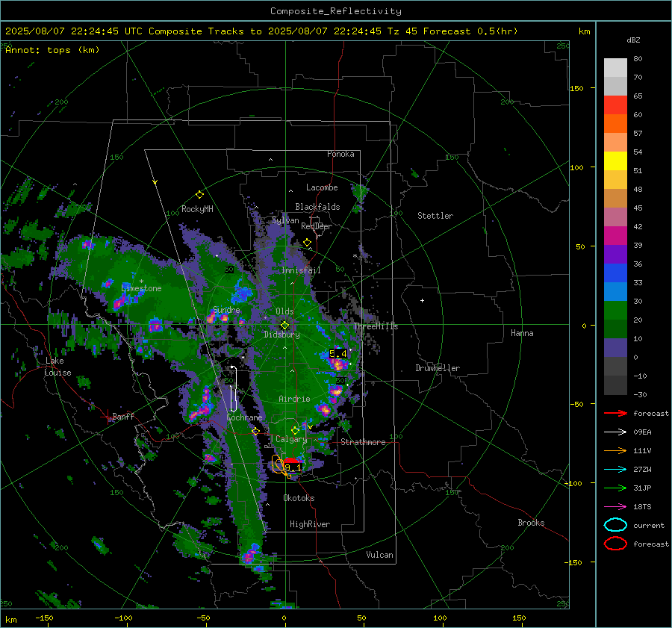Click the Cochrane label
Viewport: 672px width, 628px height.
(244, 417)
